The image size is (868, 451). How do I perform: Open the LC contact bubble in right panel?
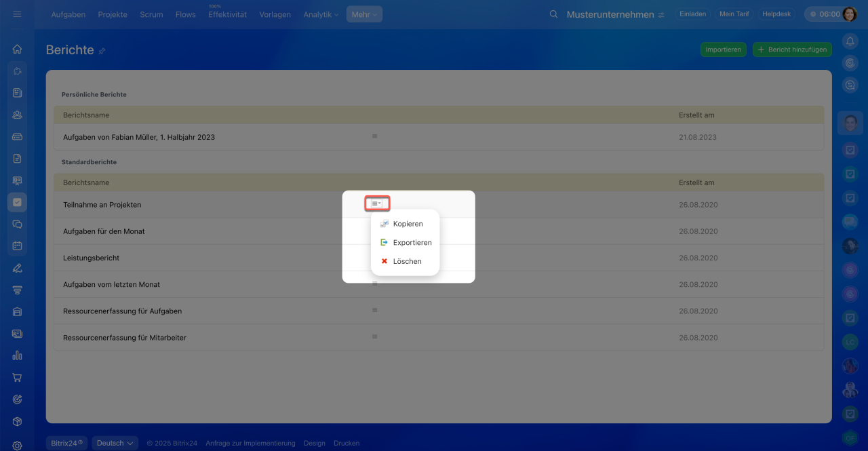(850, 342)
